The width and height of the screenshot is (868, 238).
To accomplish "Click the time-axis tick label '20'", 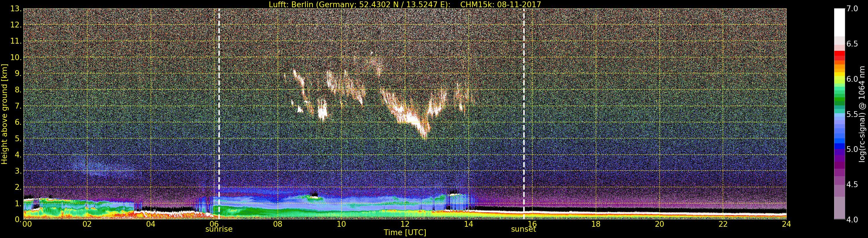I will [659, 224].
